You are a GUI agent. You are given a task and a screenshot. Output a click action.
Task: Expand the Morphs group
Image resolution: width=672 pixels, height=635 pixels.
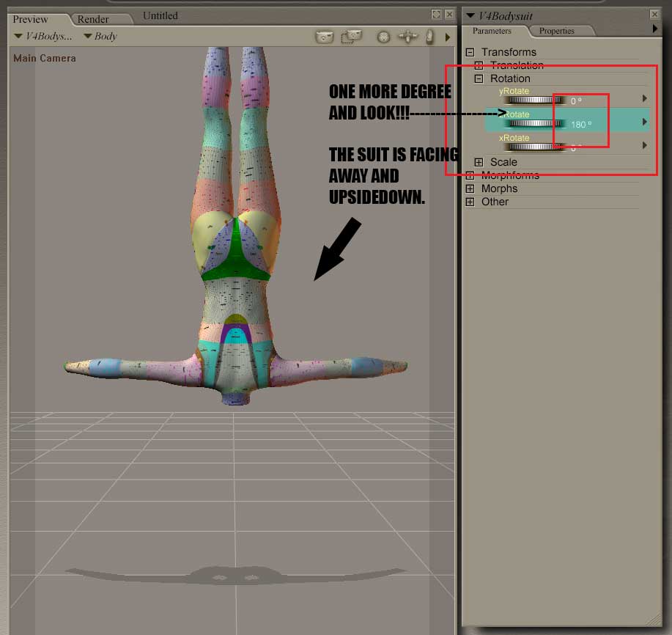point(470,188)
